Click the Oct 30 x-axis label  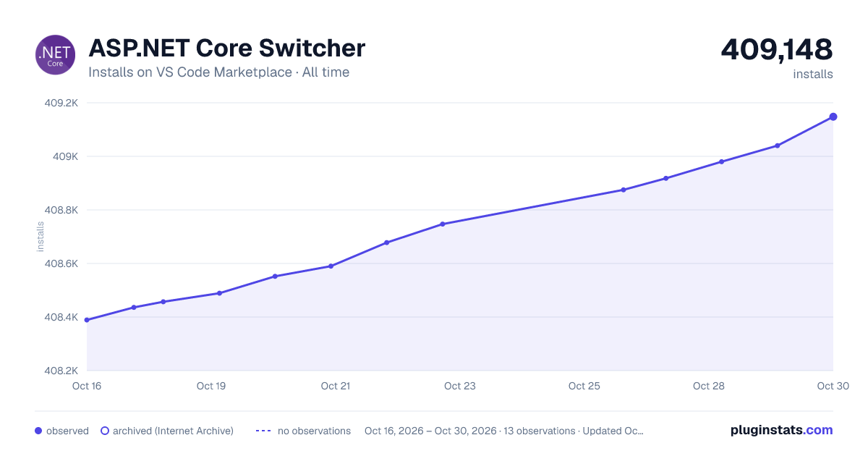[x=833, y=386]
